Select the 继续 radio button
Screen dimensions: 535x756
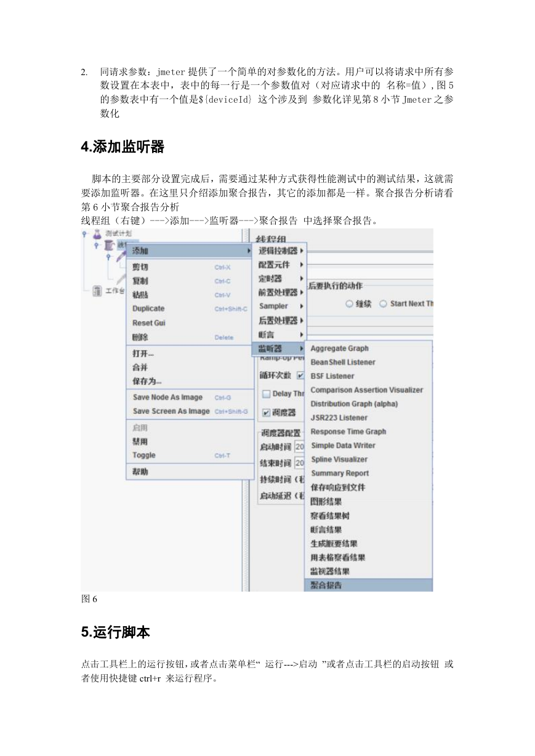tap(349, 304)
